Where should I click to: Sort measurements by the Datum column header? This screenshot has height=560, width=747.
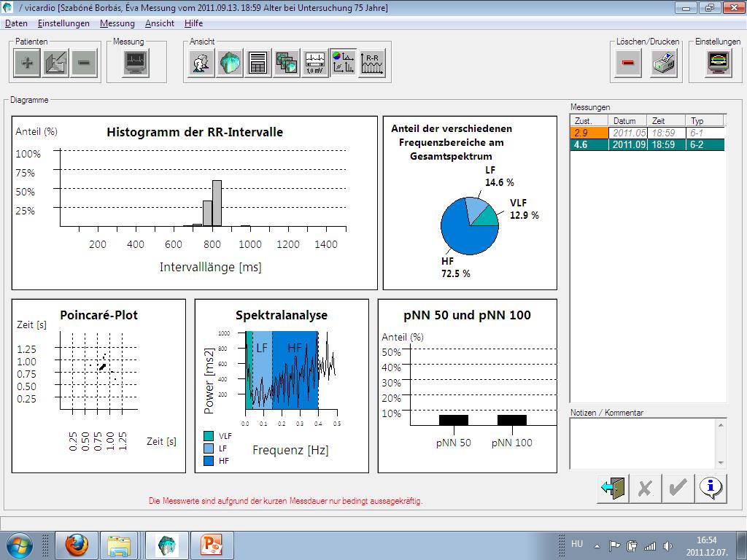click(x=627, y=120)
